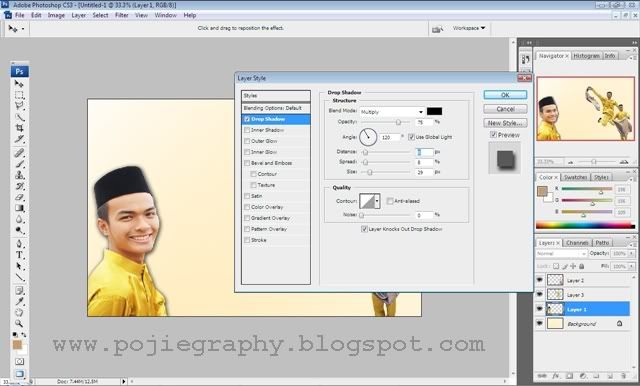Click the lock all icon in Layers panel

[582, 266]
